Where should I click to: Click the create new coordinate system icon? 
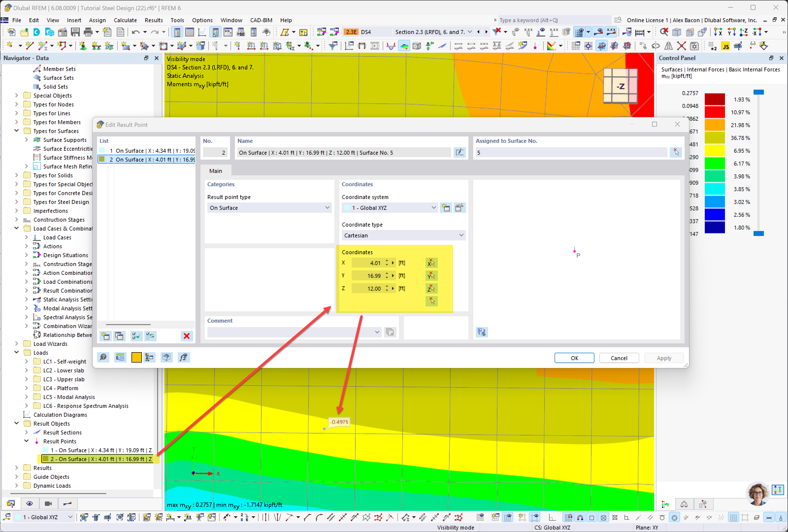(x=445, y=208)
